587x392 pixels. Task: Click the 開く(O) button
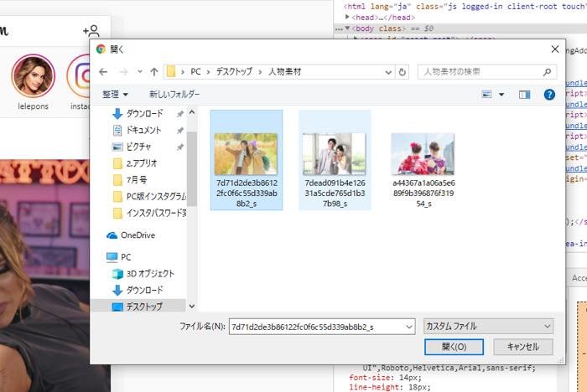[x=454, y=347]
